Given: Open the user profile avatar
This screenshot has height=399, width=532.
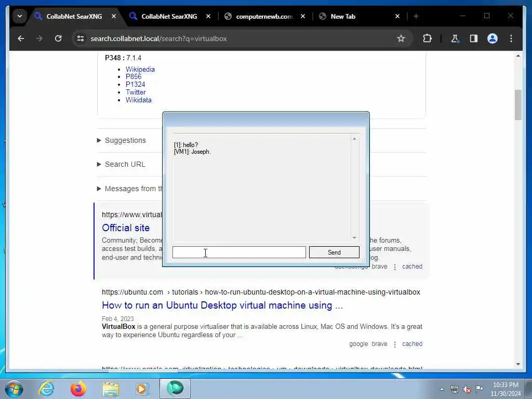Looking at the screenshot, I should 493,38.
